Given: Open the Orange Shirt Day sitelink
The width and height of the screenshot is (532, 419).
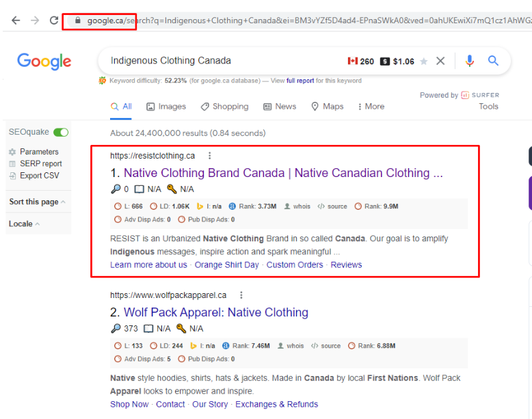Looking at the screenshot, I should click(x=226, y=265).
